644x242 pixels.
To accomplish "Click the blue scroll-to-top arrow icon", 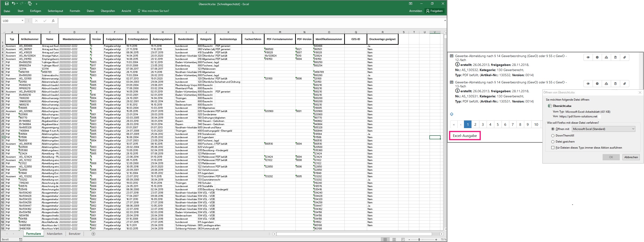I will [x=452, y=114].
